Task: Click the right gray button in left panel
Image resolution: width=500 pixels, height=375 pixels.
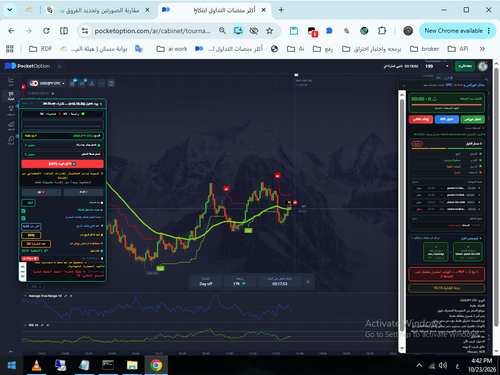Action: (x=83, y=192)
